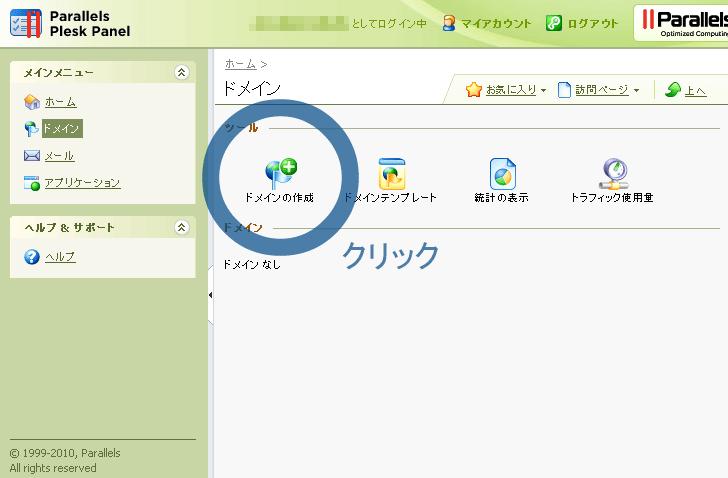Click the blue question mark help icon
The image size is (728, 478).
[32, 257]
